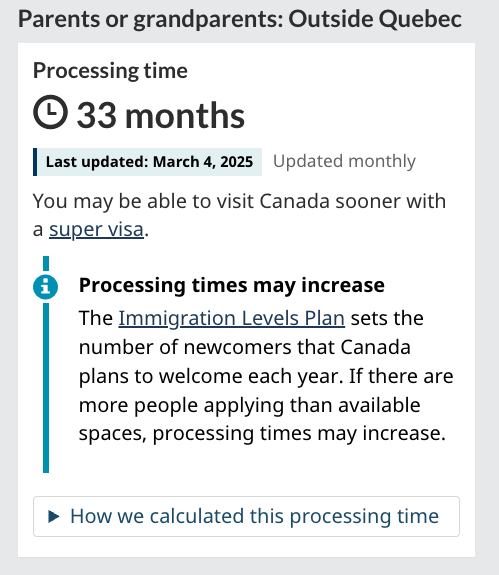Screen dimensions: 499x575
Task: Open the super visa link
Action: (96, 230)
